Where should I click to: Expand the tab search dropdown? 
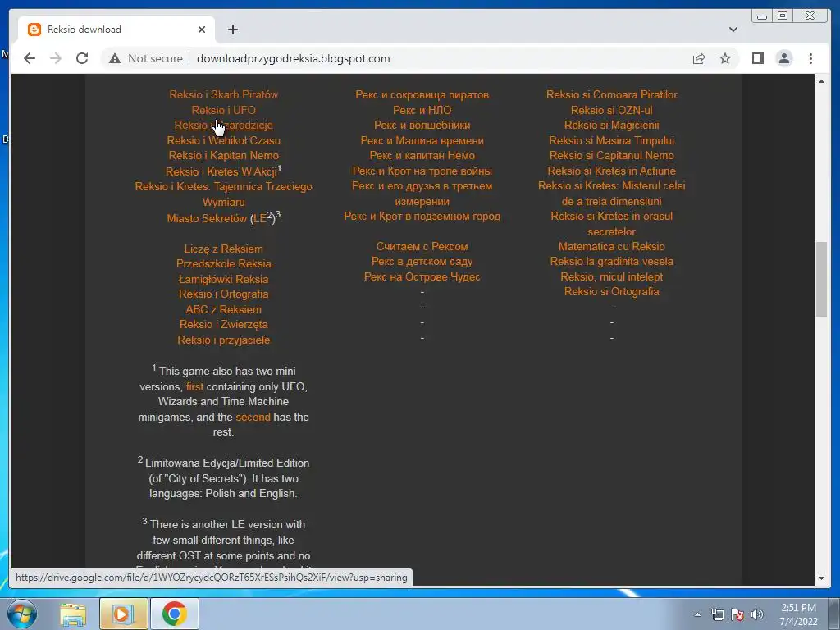(x=733, y=30)
